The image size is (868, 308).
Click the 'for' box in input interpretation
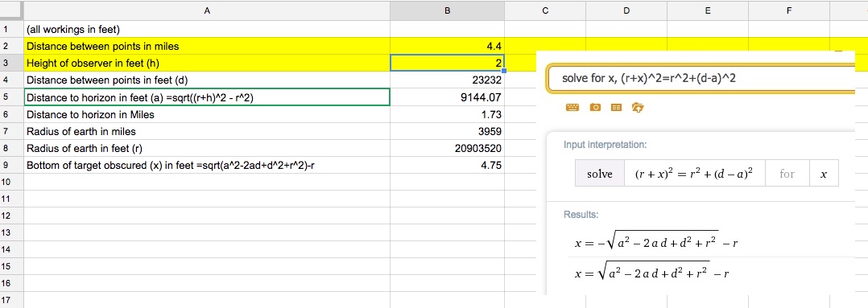point(787,174)
